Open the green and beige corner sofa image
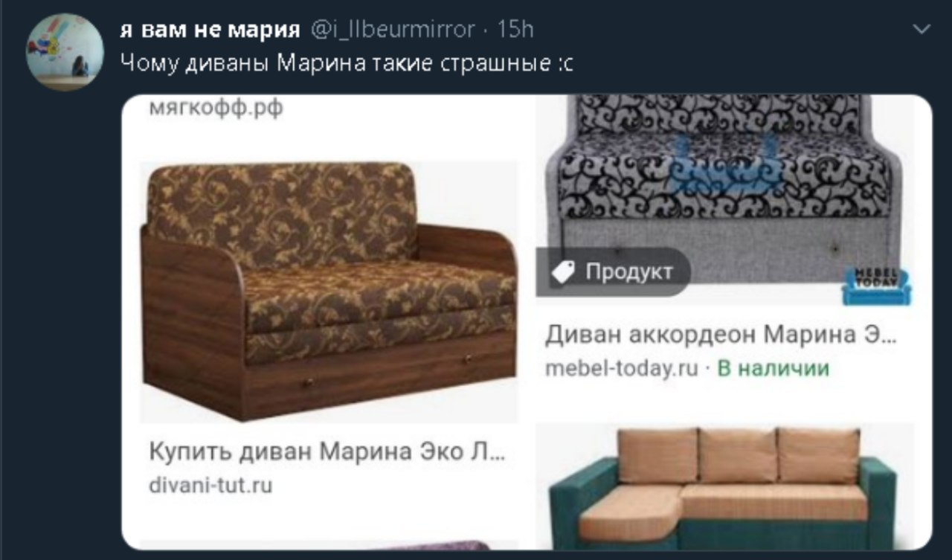The width and height of the screenshot is (952, 560). click(x=724, y=487)
